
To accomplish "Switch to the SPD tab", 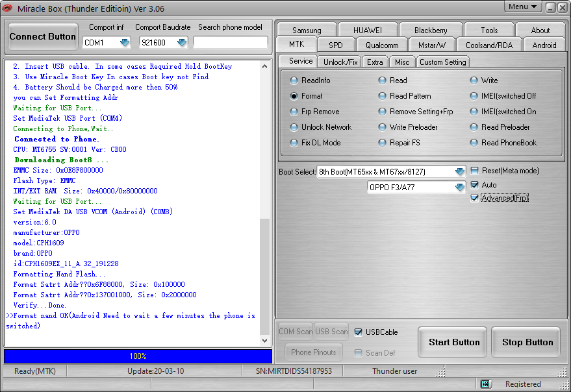I will coord(335,45).
